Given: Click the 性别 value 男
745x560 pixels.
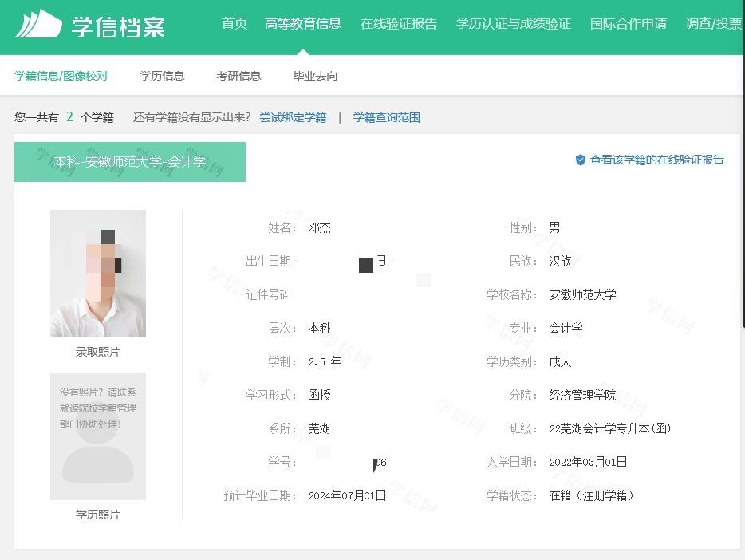Looking at the screenshot, I should tap(554, 228).
